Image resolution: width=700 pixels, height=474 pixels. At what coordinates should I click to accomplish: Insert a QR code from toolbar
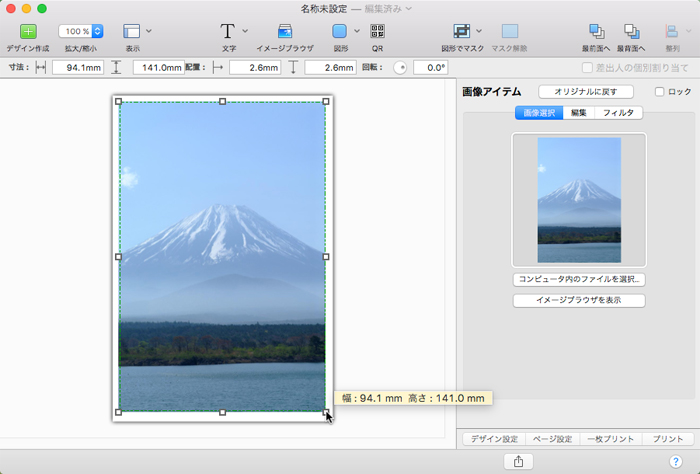click(x=377, y=31)
